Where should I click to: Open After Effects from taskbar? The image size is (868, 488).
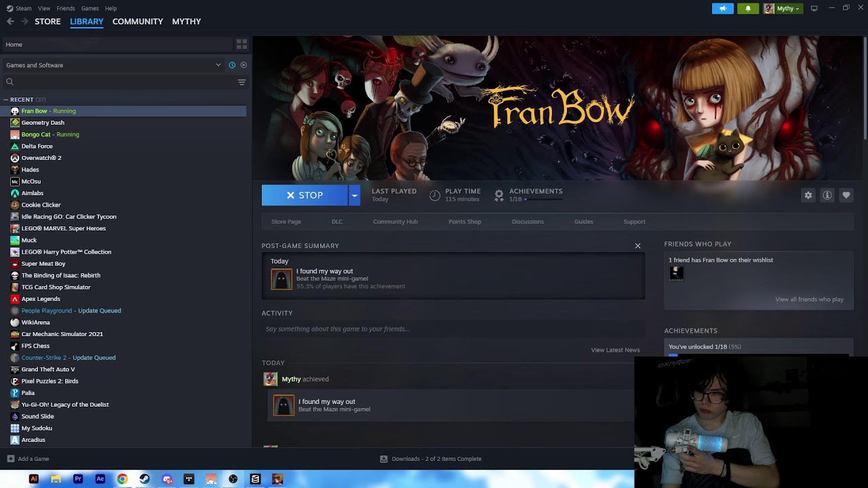pyautogui.click(x=100, y=479)
